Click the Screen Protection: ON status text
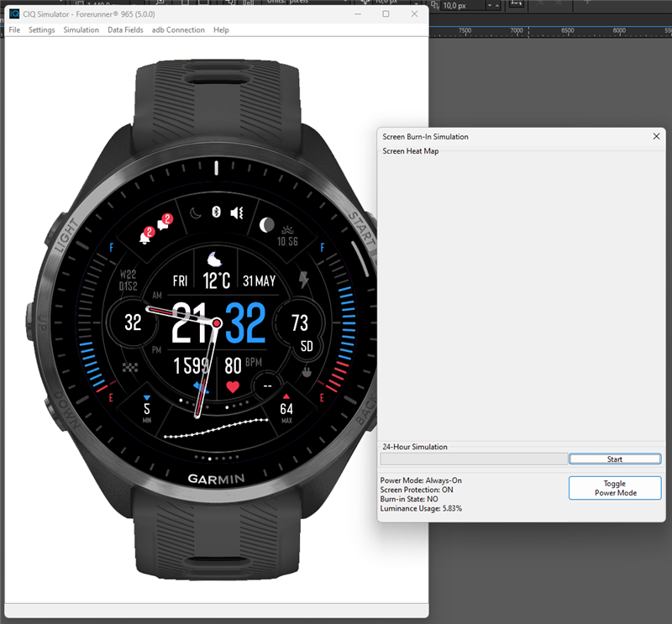The height and width of the screenshot is (624, 672). coord(417,490)
